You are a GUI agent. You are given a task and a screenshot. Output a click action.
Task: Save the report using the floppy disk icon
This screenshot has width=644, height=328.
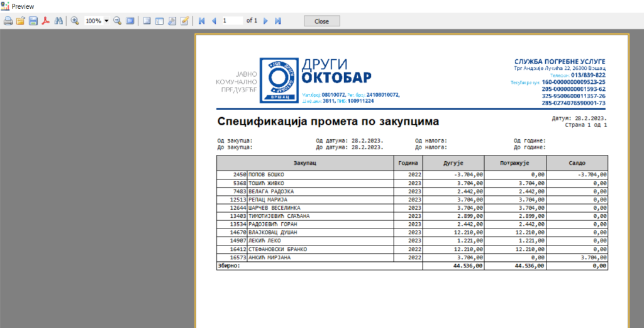click(33, 21)
